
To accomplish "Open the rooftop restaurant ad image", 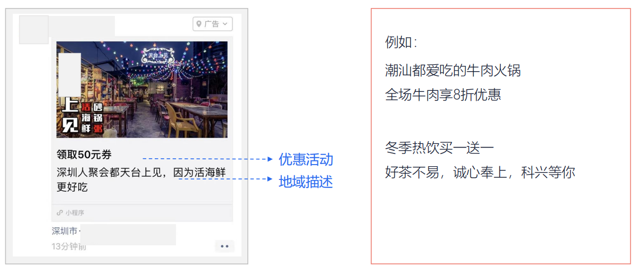I will point(142,90).
